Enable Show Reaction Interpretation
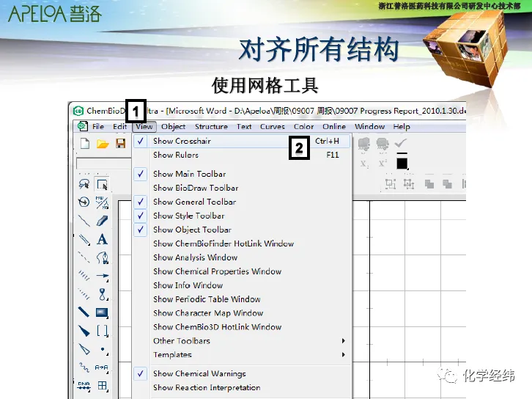Image resolution: width=532 pixels, height=399 pixels. click(241, 387)
